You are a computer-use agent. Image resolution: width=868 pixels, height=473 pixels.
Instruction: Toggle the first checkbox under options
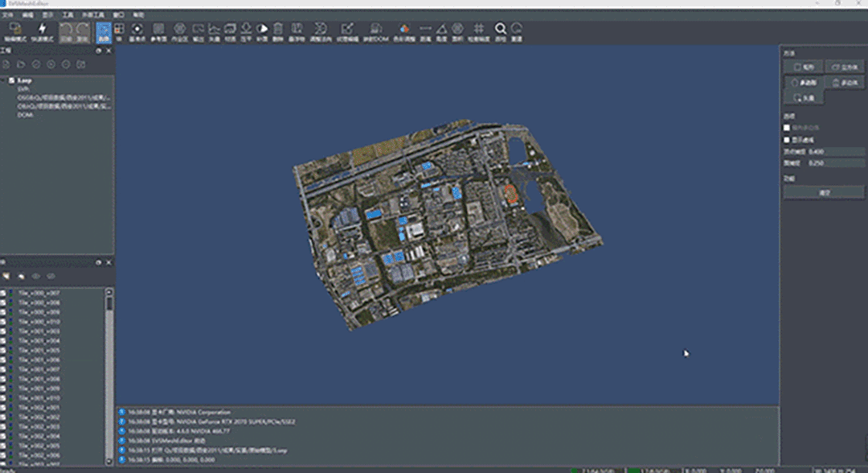click(788, 128)
